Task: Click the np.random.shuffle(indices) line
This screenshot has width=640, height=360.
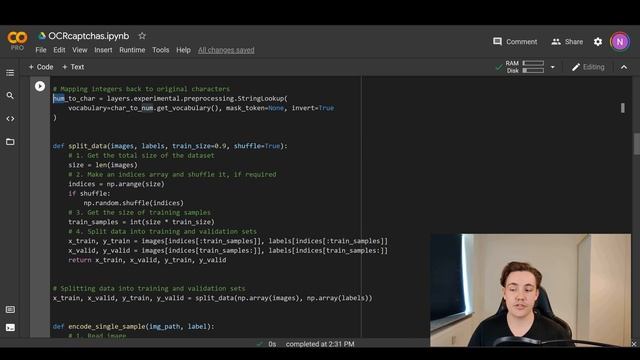Action: tap(133, 203)
